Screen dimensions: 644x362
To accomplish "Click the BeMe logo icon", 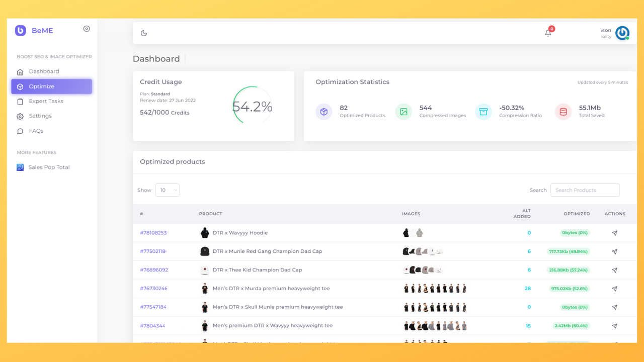I will pos(20,31).
